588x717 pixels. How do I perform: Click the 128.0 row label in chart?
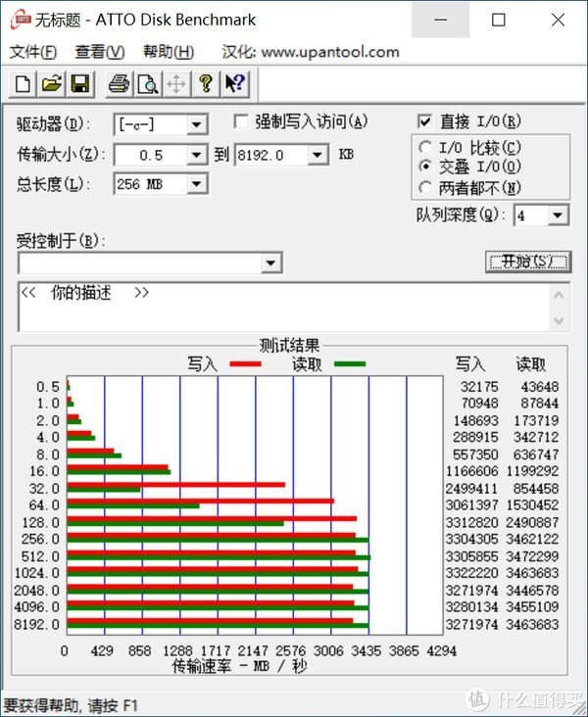point(41,522)
